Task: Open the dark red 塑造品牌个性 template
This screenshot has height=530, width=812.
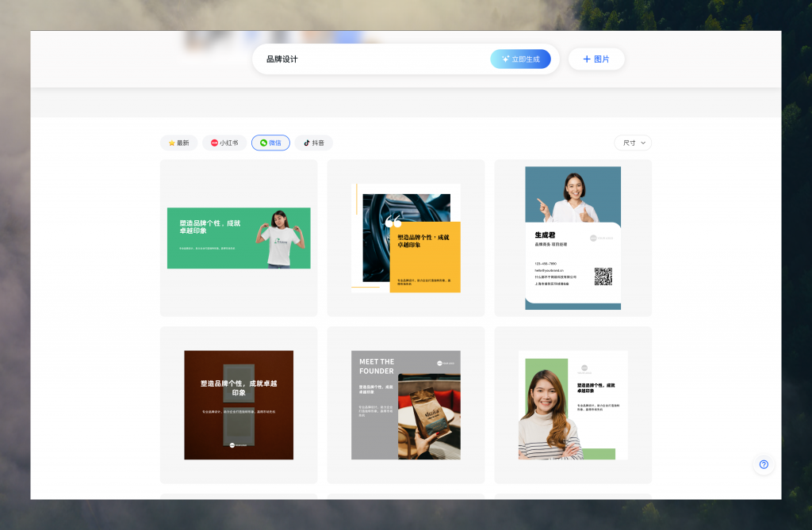Action: pyautogui.click(x=239, y=405)
